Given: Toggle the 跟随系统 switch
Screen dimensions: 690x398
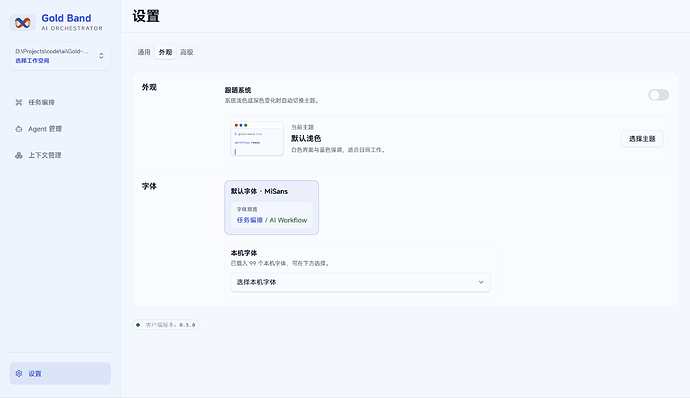Looking at the screenshot, I should (x=658, y=95).
